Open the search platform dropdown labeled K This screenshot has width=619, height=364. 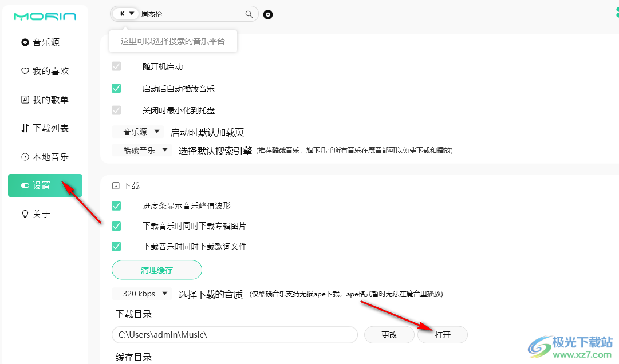(127, 14)
